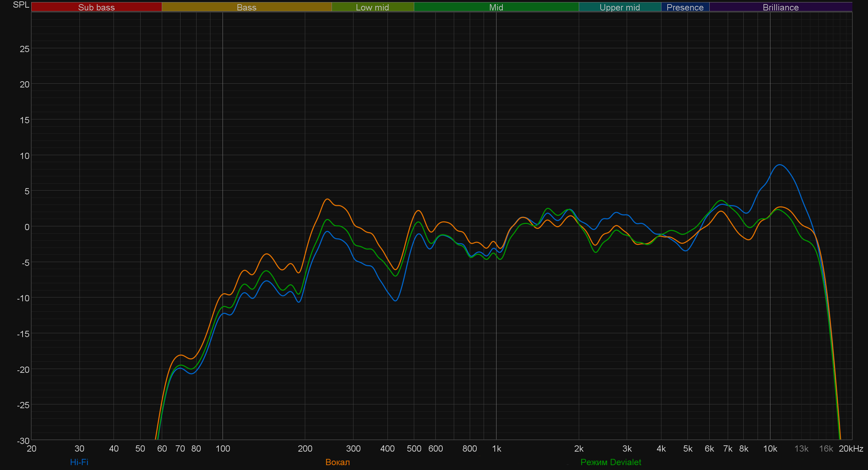Click the 100 Hz axis label
868x470 pixels.
[x=223, y=449]
